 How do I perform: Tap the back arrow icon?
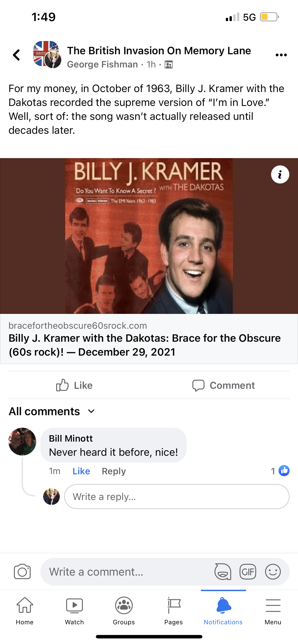click(x=16, y=55)
